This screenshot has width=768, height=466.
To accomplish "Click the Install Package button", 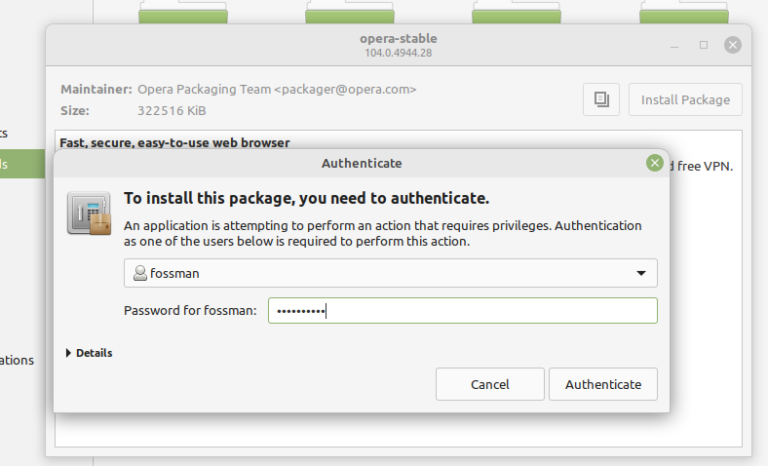I will coord(685,100).
